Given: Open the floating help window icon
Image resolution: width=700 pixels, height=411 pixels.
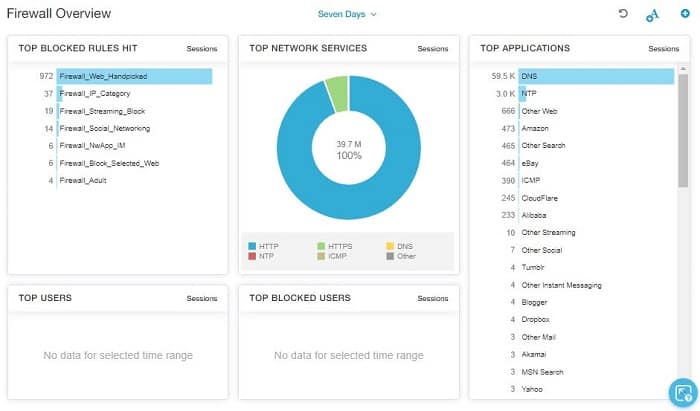Looking at the screenshot, I should (x=683, y=393).
